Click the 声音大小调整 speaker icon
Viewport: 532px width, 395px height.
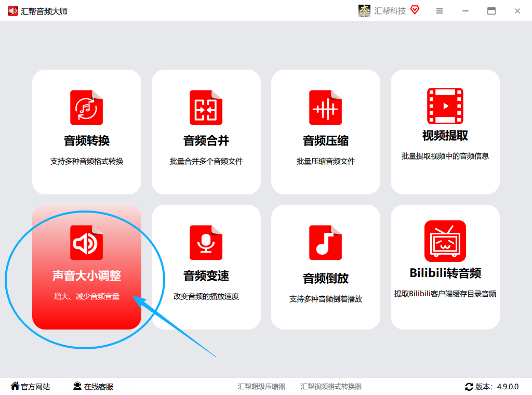[87, 242]
